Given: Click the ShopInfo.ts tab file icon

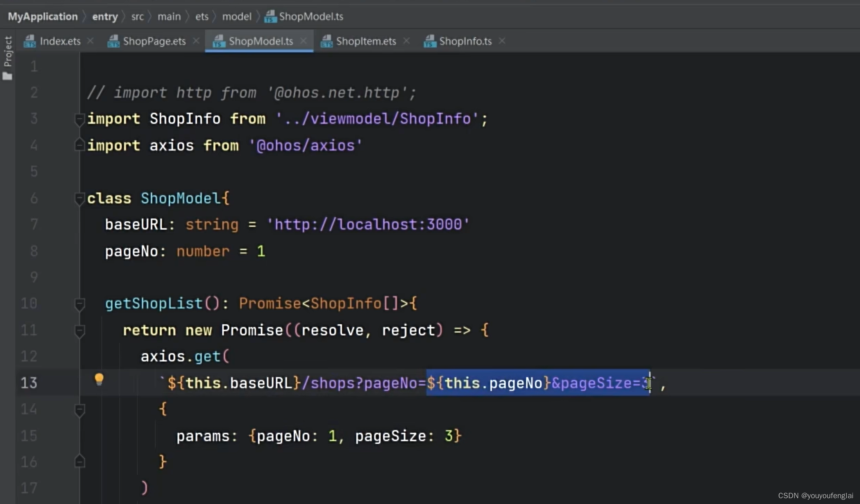Looking at the screenshot, I should 429,41.
